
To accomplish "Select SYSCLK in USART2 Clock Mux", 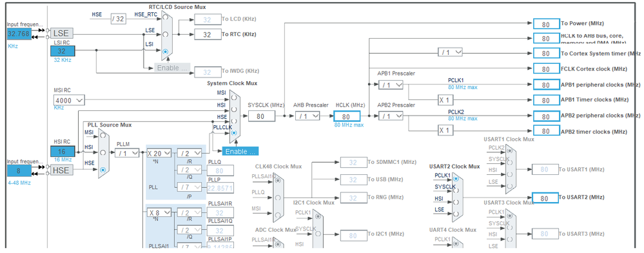I will [456, 191].
